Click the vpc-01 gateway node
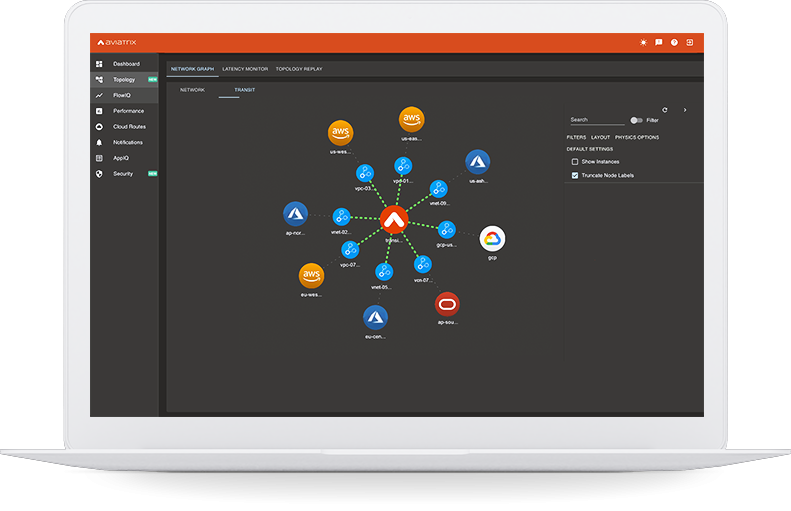Screen dimensions: 791x511 [x=403, y=165]
